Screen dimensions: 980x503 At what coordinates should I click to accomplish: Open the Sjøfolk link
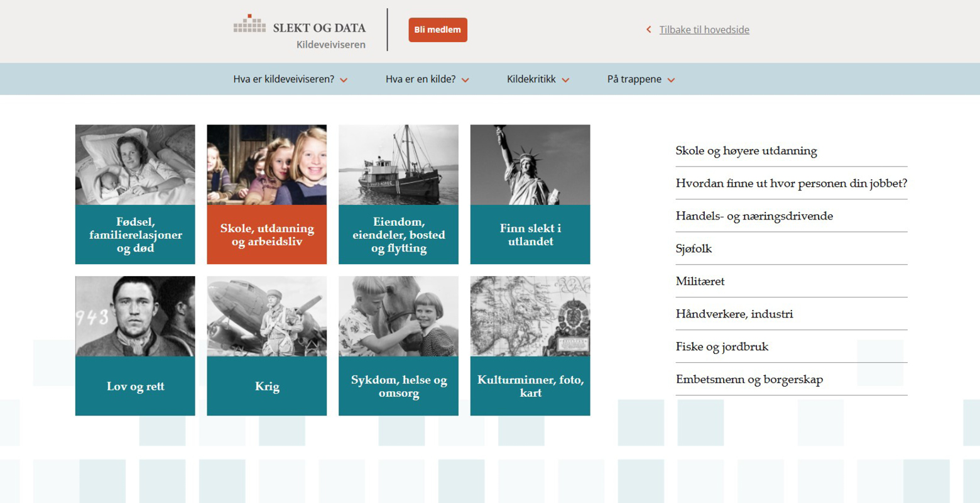694,249
